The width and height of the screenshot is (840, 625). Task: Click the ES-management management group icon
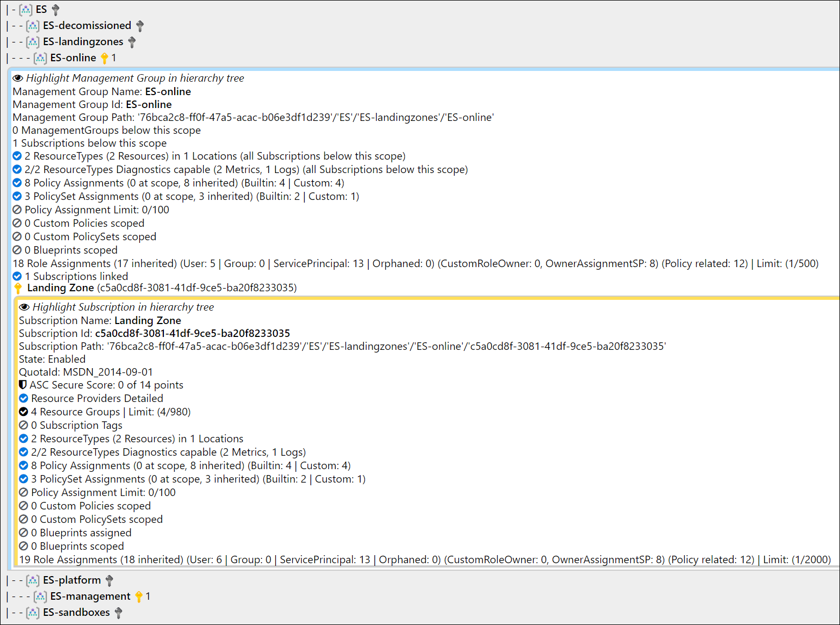40,597
